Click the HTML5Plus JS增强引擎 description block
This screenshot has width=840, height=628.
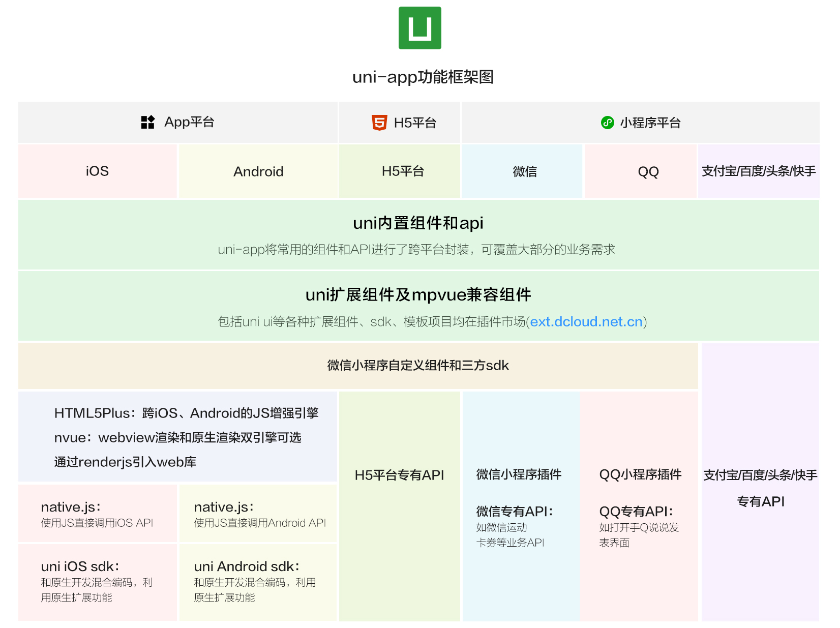177,436
